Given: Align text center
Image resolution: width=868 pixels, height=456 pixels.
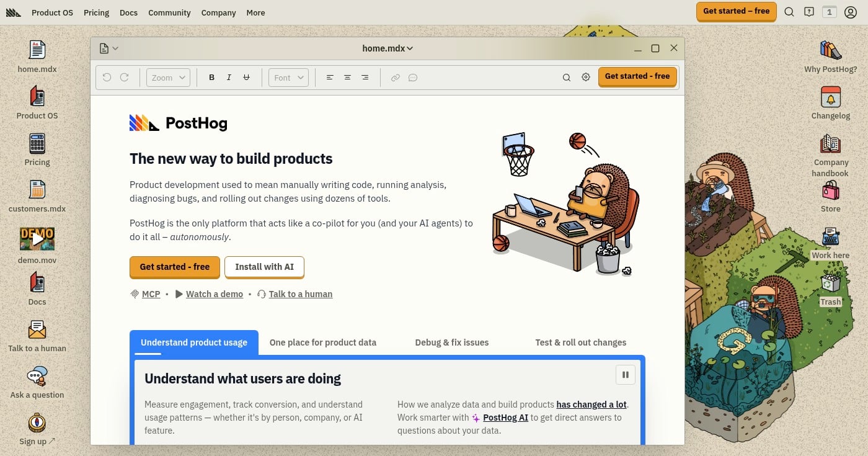Looking at the screenshot, I should [x=347, y=78].
